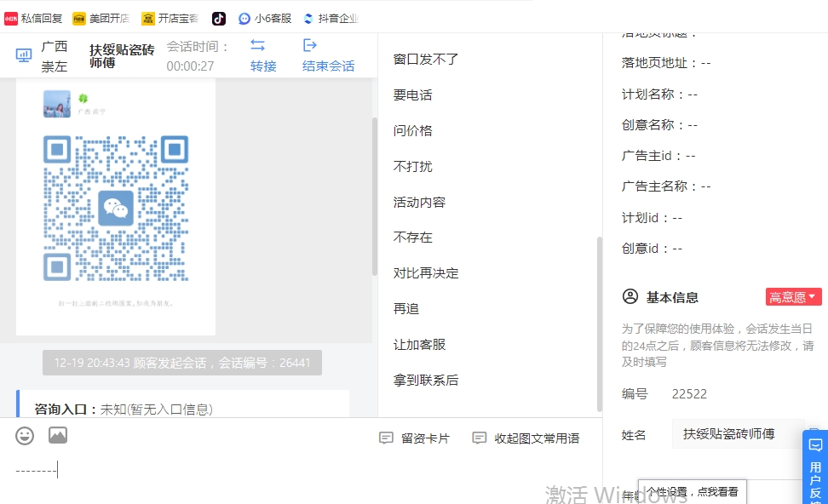The image size is (828, 504).
Task: Click the user avatar above the QR code
Action: click(57, 103)
